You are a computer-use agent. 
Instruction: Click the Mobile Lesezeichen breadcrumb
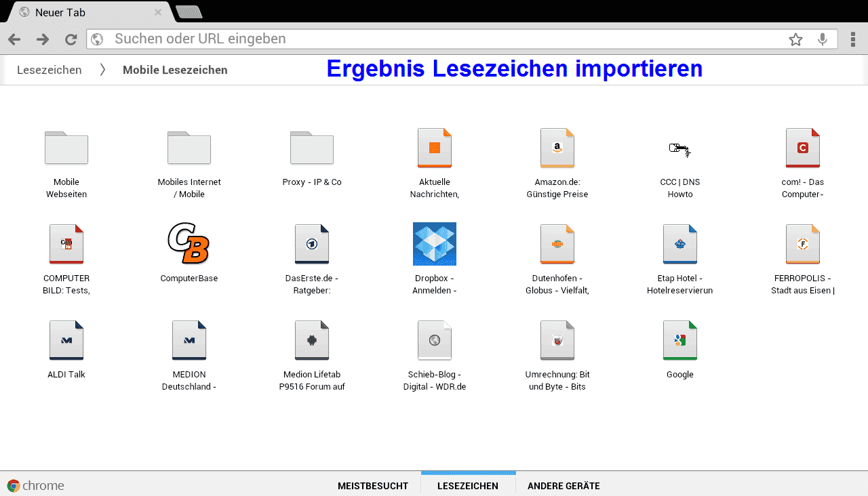(x=175, y=70)
